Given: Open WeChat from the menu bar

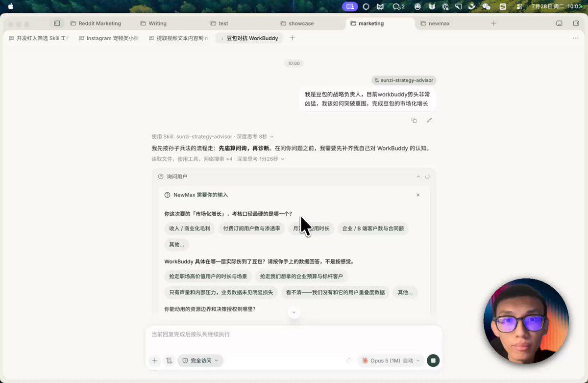Looking at the screenshot, I should pyautogui.click(x=486, y=6).
